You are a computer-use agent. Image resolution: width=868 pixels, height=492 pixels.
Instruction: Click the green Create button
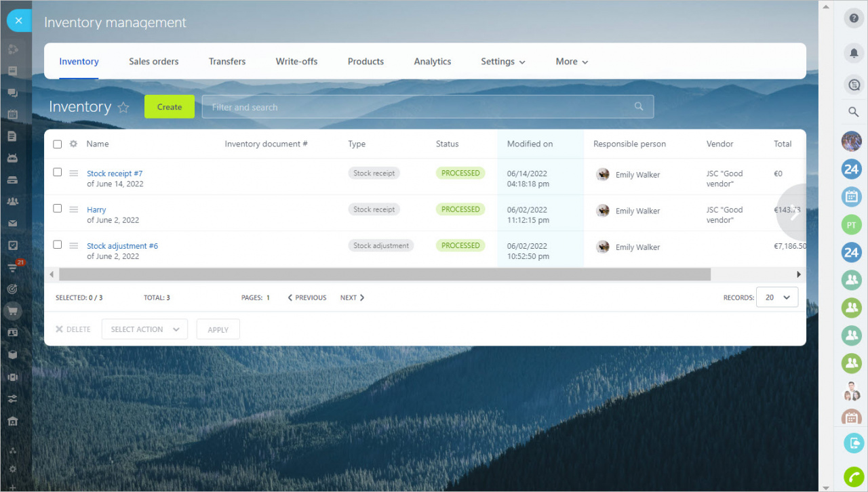coord(170,106)
